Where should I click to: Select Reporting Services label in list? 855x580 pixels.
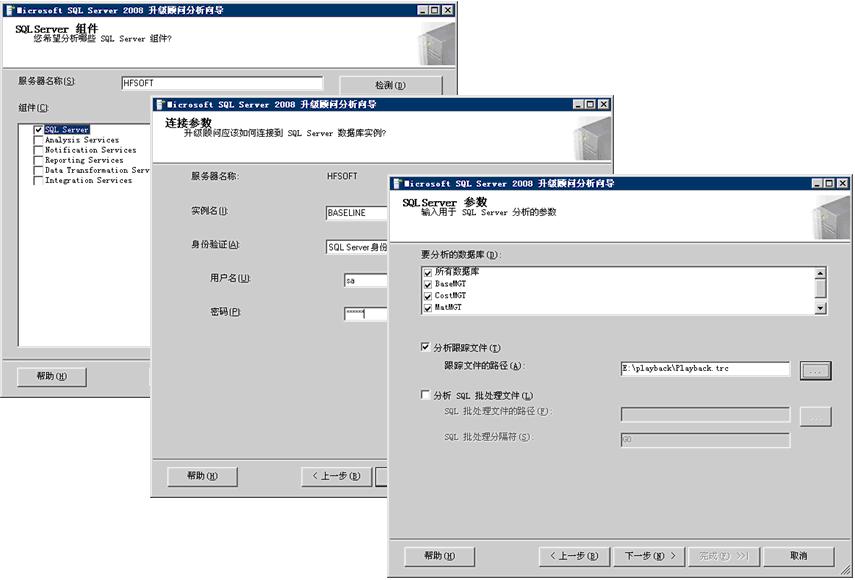pyautogui.click(x=84, y=160)
